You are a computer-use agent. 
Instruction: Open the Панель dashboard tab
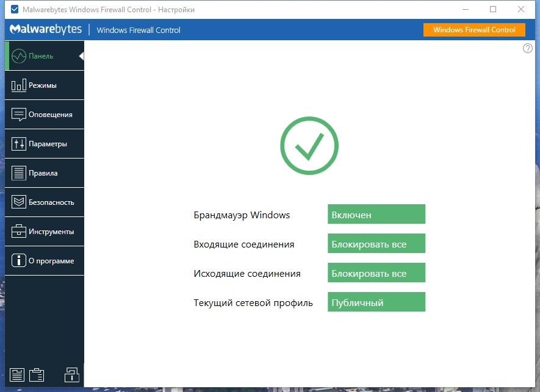tap(45, 55)
